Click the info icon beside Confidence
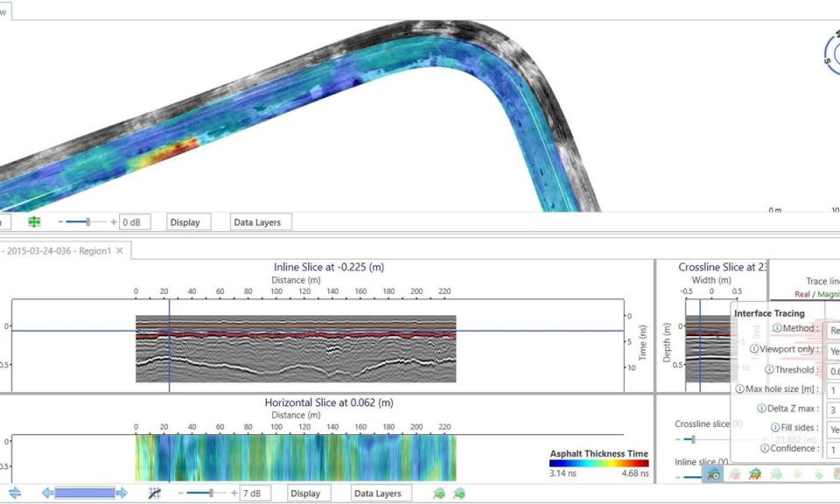 tap(765, 445)
